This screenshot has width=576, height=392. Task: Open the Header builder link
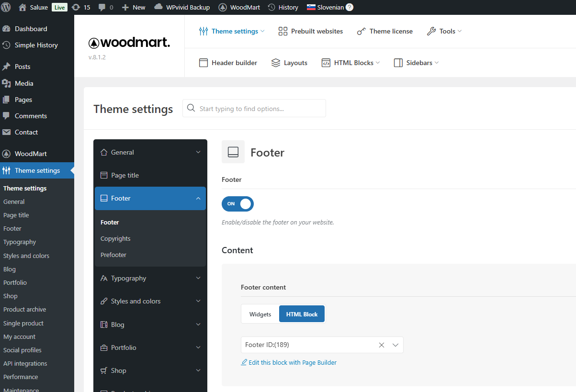click(x=228, y=63)
